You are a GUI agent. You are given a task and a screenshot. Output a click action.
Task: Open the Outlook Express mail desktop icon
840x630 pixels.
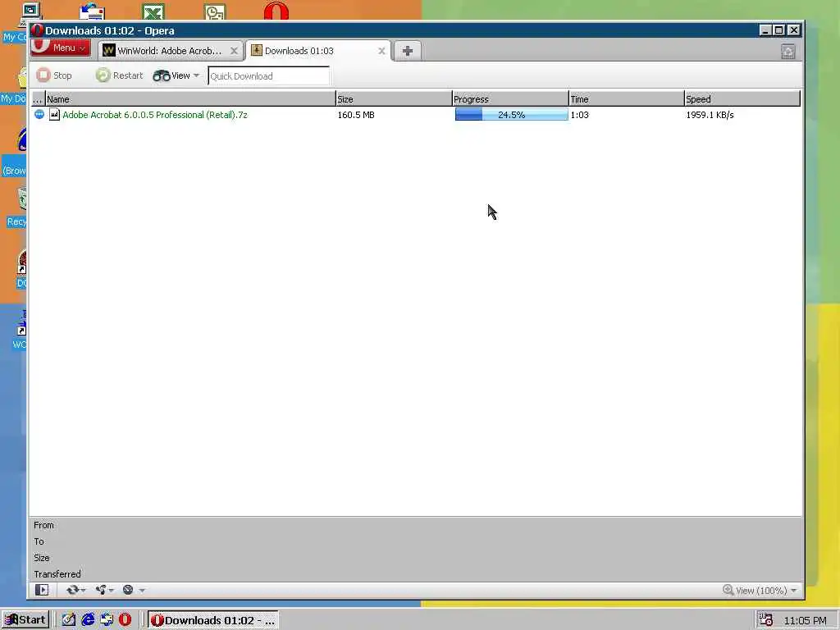point(92,11)
